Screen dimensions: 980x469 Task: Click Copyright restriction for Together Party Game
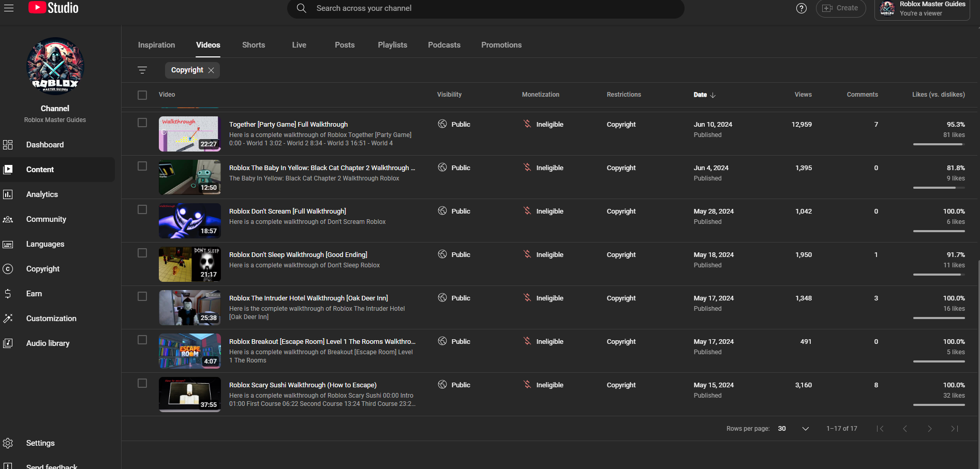click(621, 125)
